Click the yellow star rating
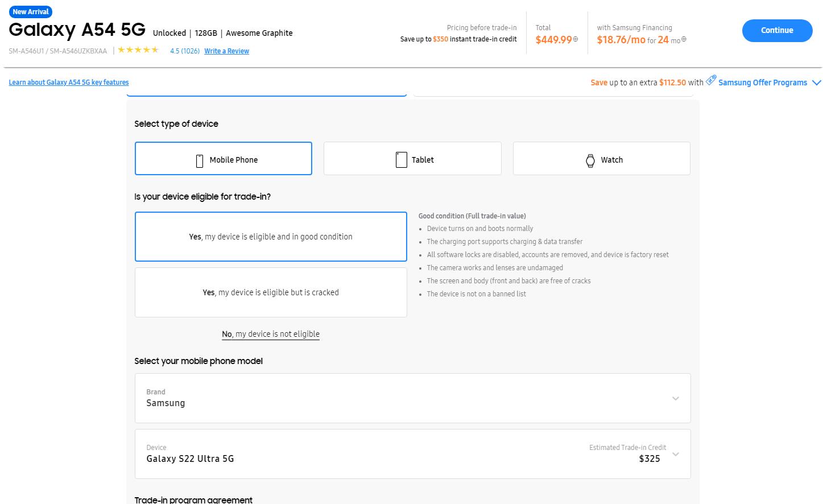 click(138, 50)
